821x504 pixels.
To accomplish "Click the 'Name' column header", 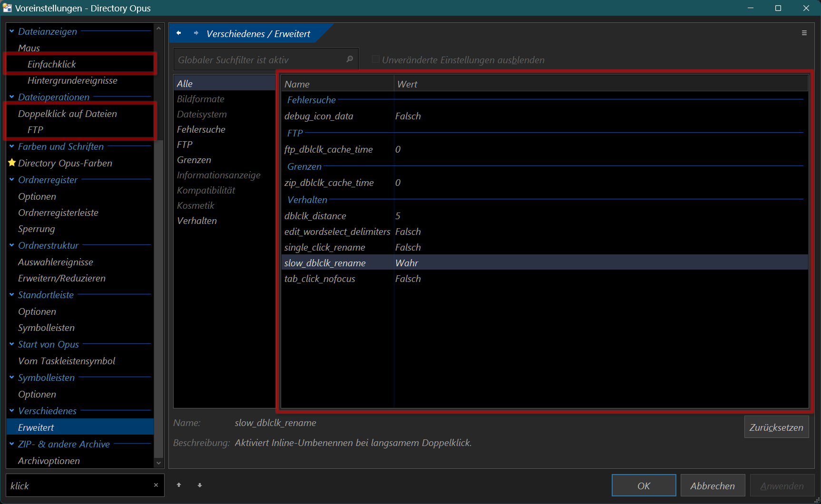I will 337,84.
